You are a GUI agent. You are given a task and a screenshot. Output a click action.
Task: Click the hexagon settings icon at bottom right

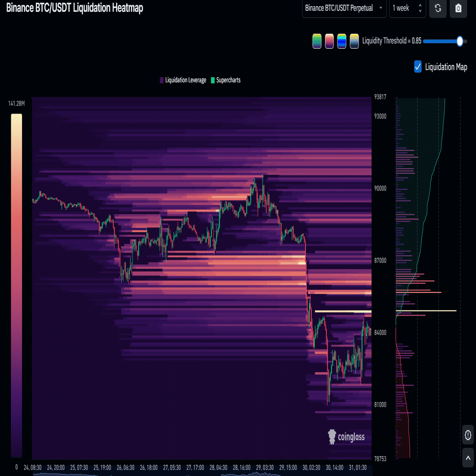coord(468,435)
